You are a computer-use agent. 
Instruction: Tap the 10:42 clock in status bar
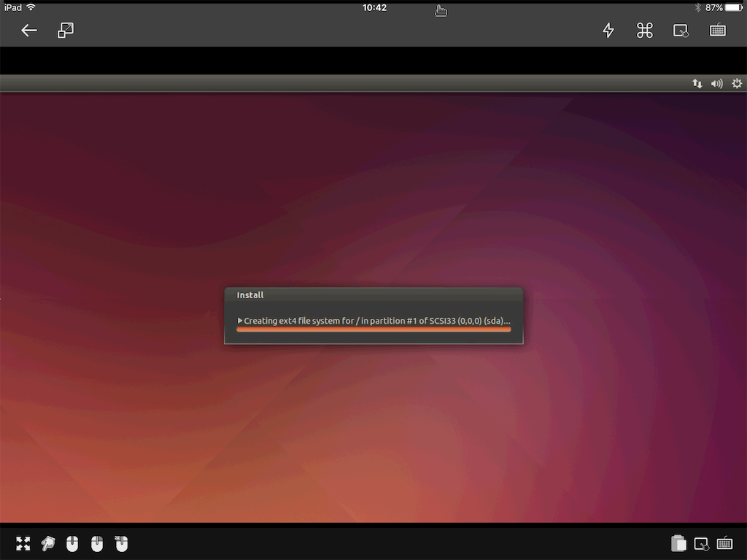pos(374,7)
